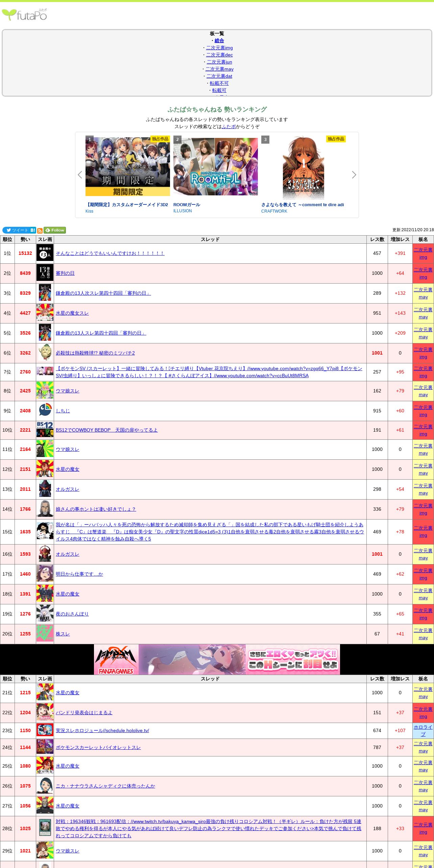434x868 pixels.
Task: Open thumbnail for rank 6位 ミツバチ thread
Action: pos(45,353)
